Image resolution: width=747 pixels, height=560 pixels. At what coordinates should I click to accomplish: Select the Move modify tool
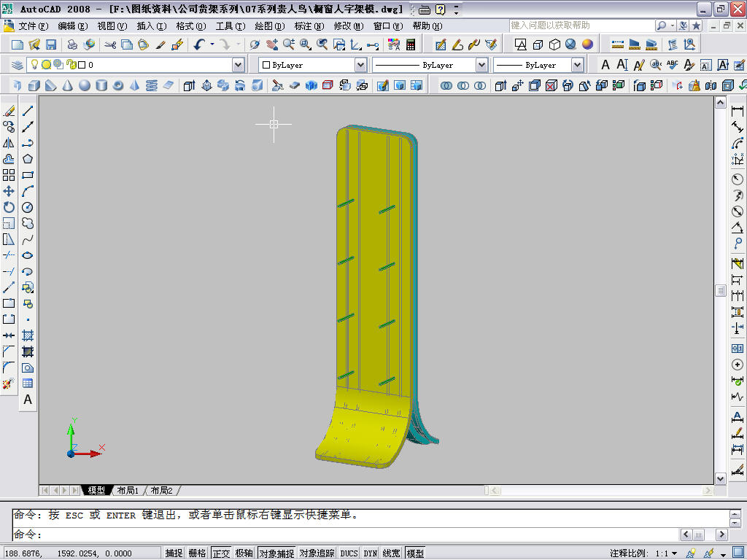pyautogui.click(x=9, y=191)
